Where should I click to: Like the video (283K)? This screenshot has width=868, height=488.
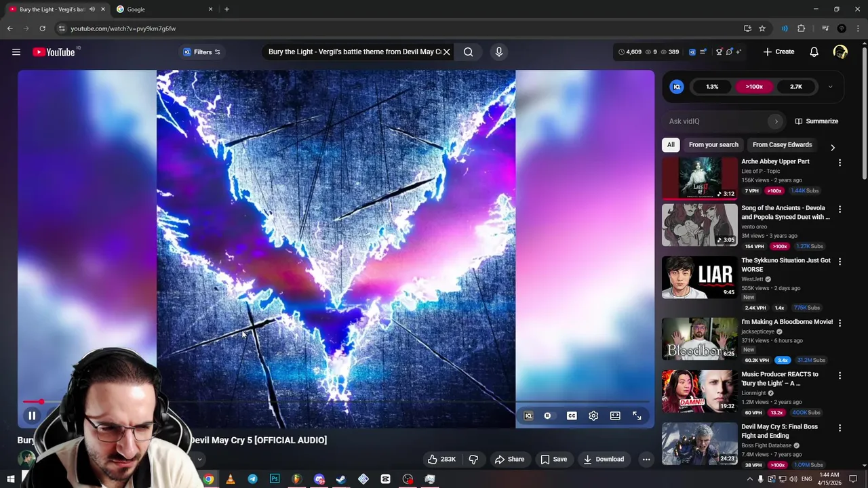click(x=441, y=460)
